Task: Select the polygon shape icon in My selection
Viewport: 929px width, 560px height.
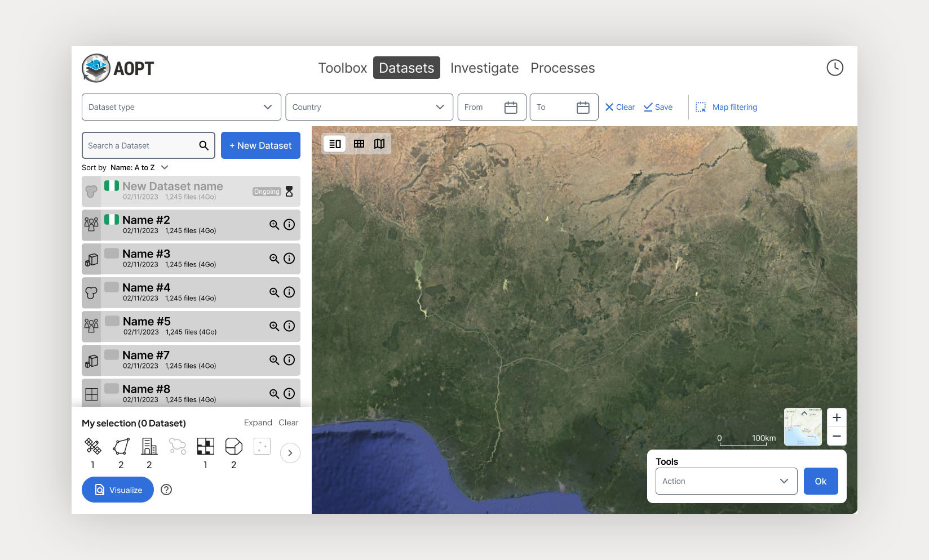Action: click(x=121, y=446)
